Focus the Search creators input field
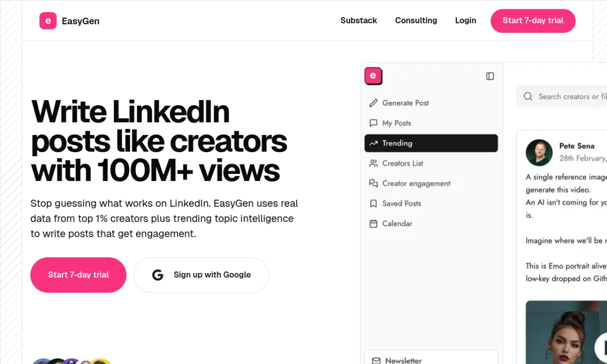The width and height of the screenshot is (607, 364). (561, 97)
